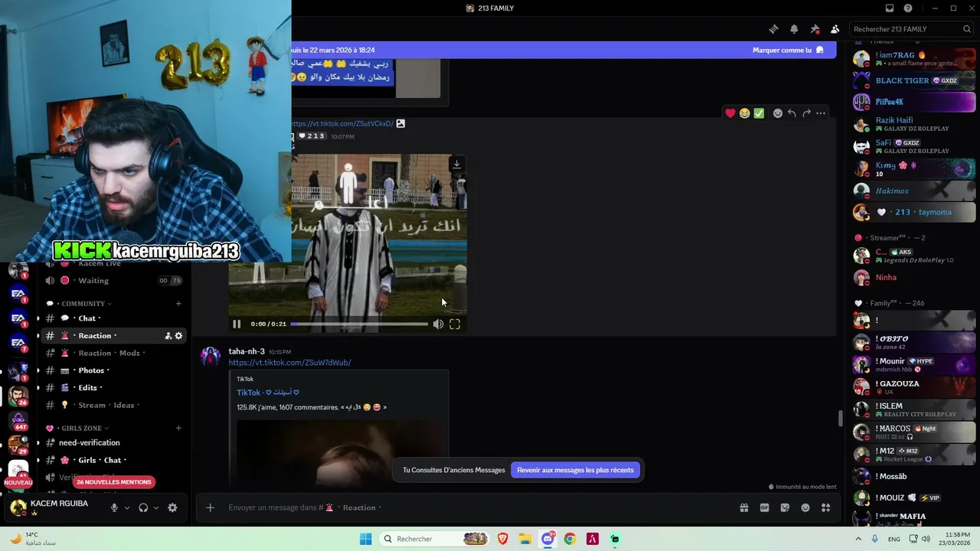This screenshot has height=551, width=980.
Task: Click the TikTok embed title link
Action: (x=267, y=393)
